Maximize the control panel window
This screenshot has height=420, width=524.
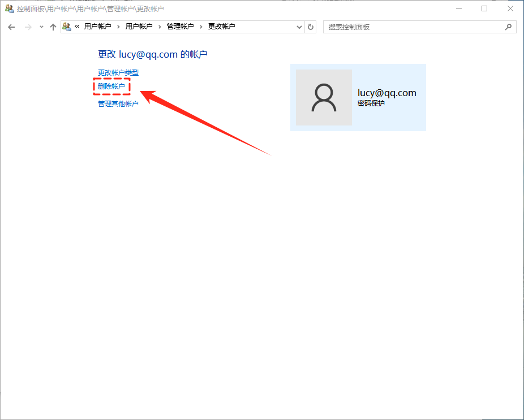tap(484, 8)
